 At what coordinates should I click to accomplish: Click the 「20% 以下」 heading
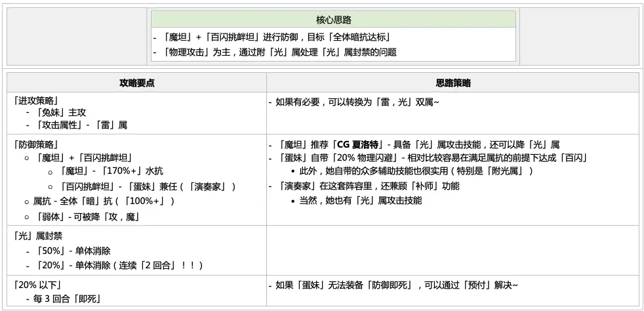[x=37, y=285]
